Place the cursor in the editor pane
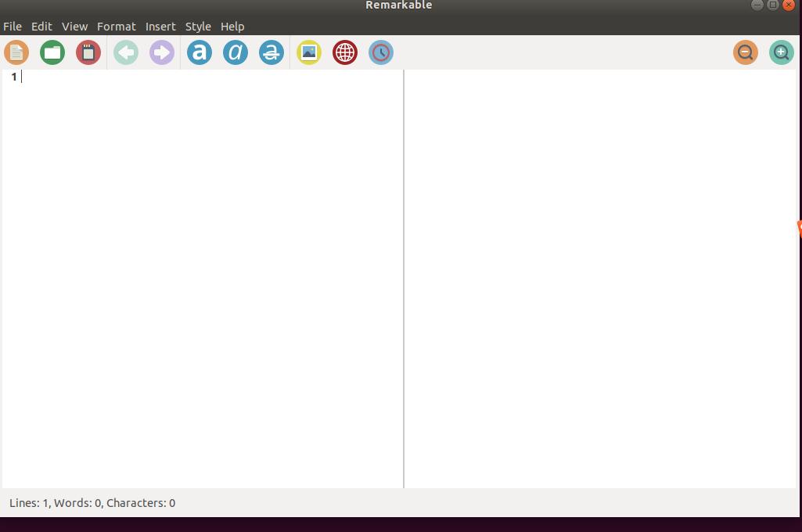802x532 pixels. point(196,235)
